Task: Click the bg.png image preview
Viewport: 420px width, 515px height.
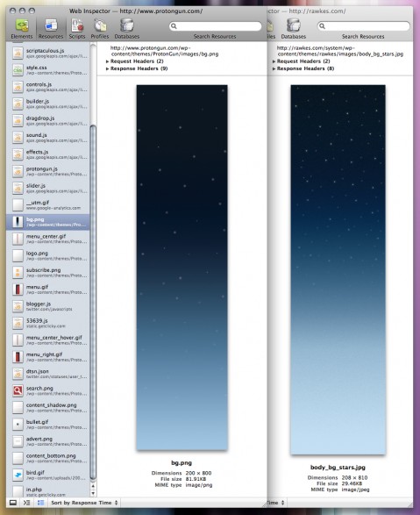Action: 182,268
